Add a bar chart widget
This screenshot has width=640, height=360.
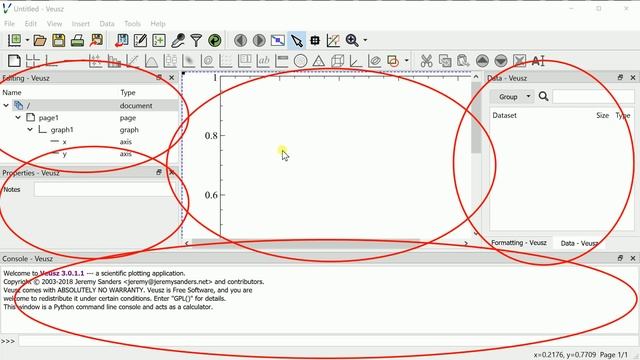pos(114,61)
